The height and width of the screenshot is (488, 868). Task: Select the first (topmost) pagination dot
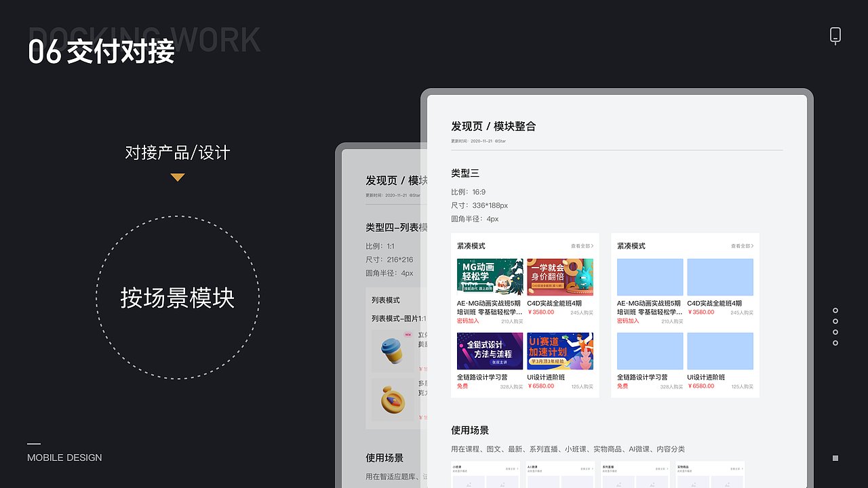[x=835, y=310]
